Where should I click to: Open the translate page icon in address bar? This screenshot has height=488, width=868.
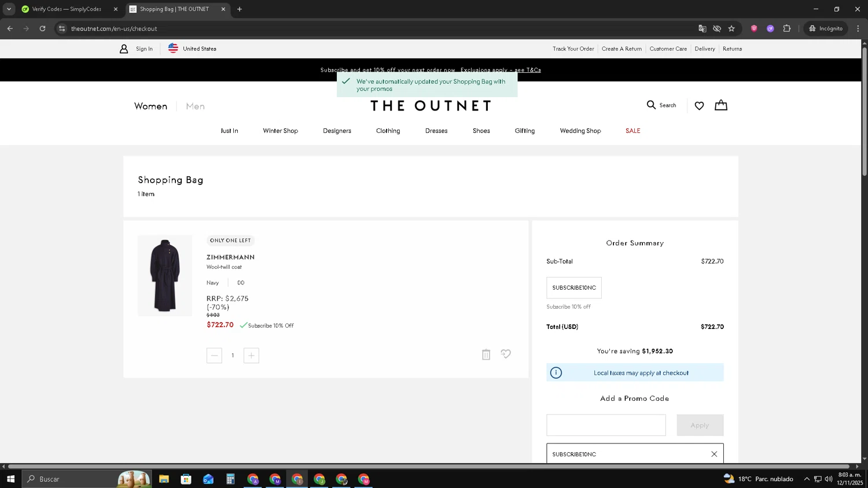tap(703, 28)
